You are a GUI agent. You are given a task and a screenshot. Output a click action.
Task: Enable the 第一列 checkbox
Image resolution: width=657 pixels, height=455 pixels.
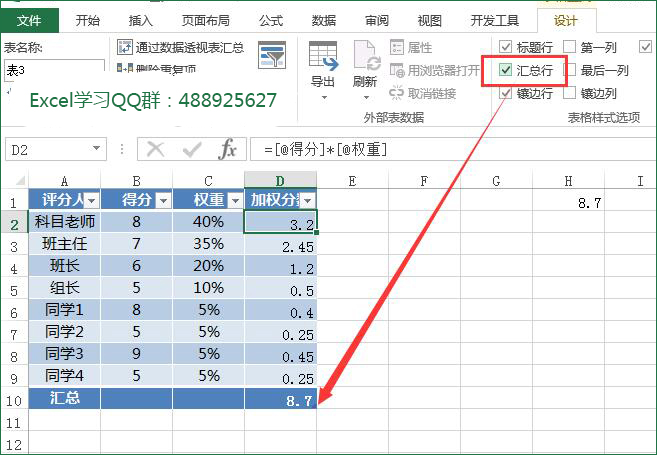pos(569,47)
